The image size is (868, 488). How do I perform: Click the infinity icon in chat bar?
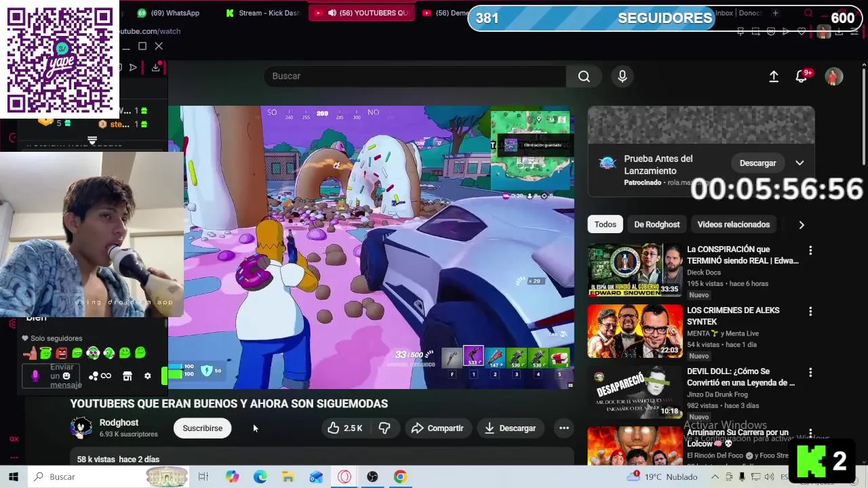tap(106, 376)
